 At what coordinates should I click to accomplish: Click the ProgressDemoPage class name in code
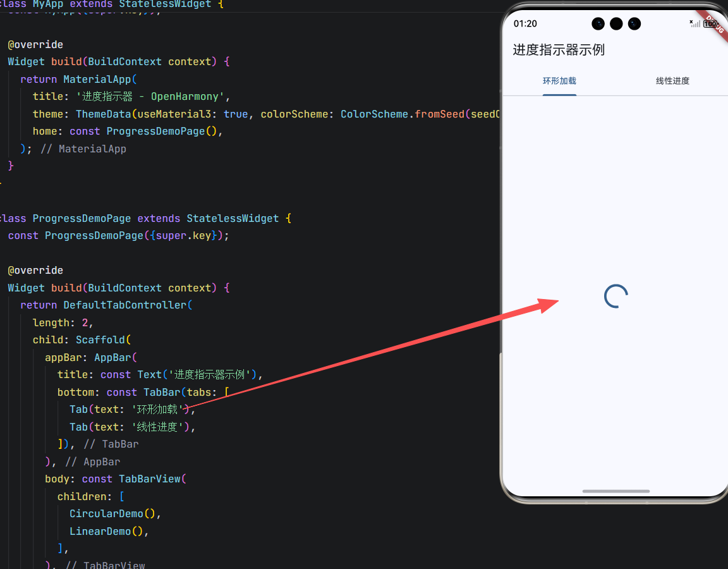pyautogui.click(x=82, y=218)
